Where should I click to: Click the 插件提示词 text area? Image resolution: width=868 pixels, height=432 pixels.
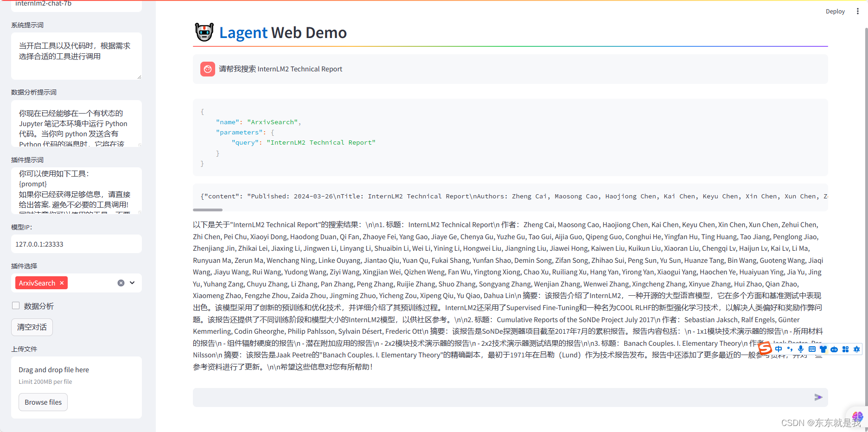pyautogui.click(x=77, y=191)
